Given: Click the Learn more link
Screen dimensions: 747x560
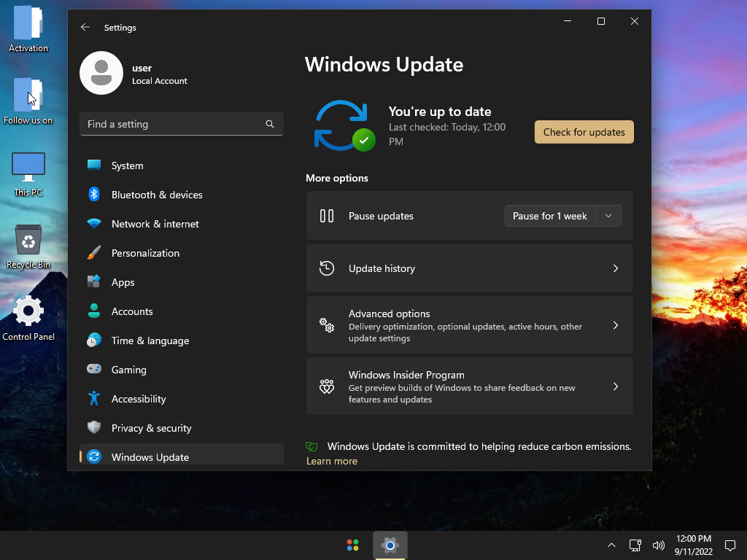Looking at the screenshot, I should (332, 461).
